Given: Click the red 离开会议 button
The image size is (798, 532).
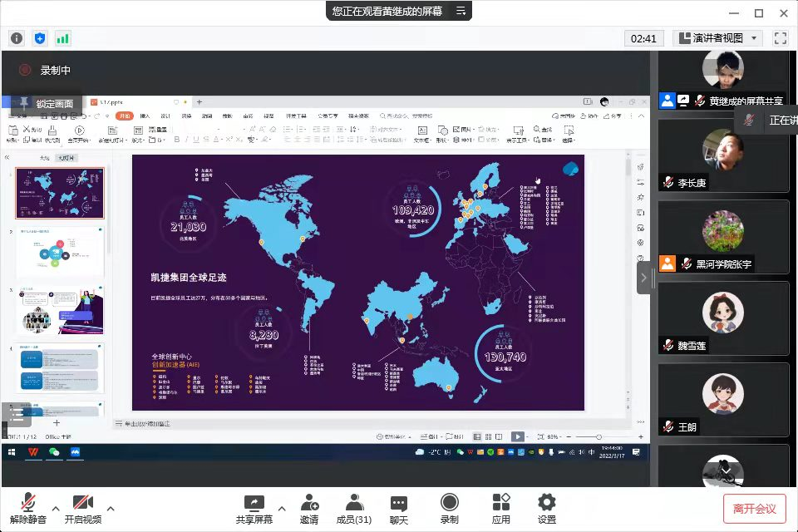Looking at the screenshot, I should [754, 509].
